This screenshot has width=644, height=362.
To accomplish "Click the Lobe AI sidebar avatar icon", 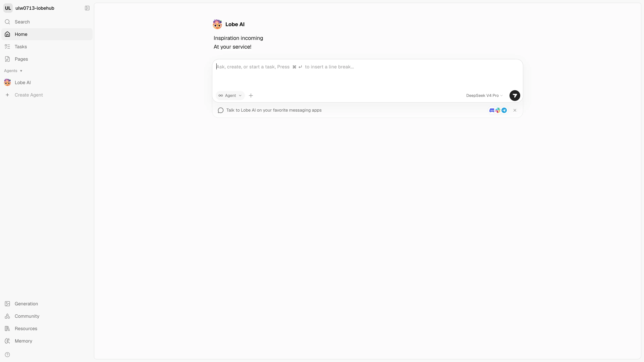I will [x=8, y=82].
